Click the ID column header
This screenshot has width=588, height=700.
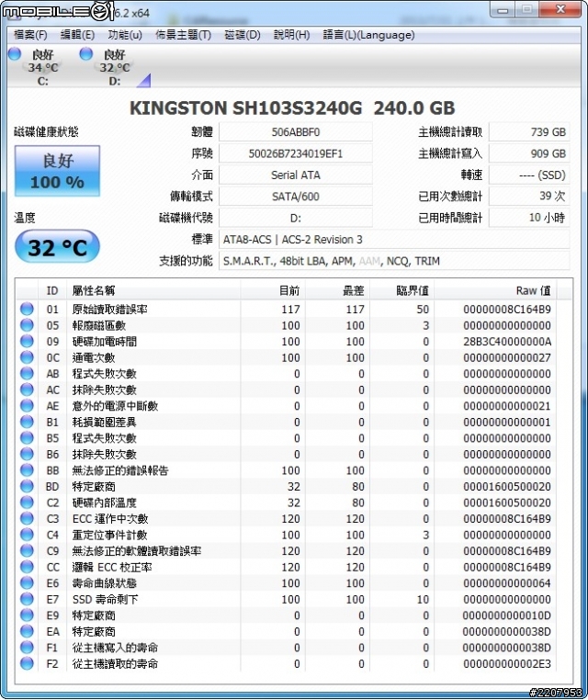pos(52,290)
